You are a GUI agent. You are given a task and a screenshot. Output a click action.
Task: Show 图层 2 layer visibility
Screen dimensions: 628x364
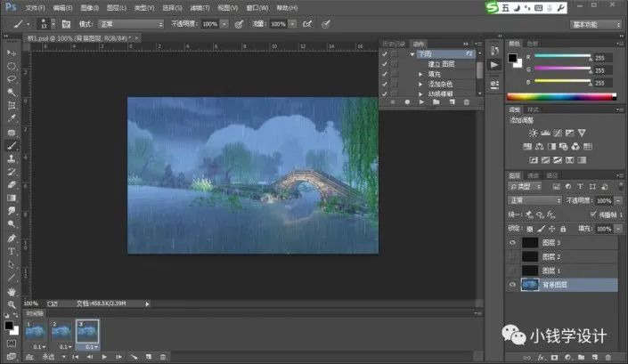click(x=513, y=257)
